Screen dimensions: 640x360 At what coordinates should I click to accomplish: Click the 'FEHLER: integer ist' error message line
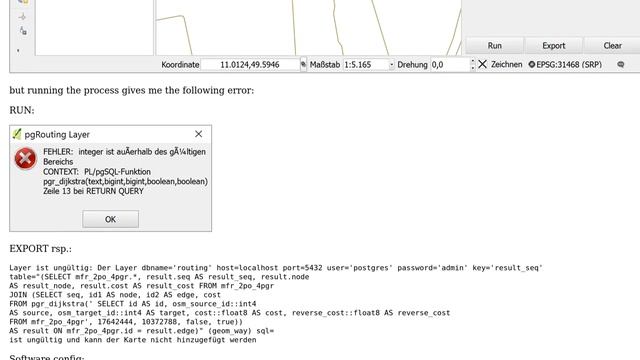(124, 151)
